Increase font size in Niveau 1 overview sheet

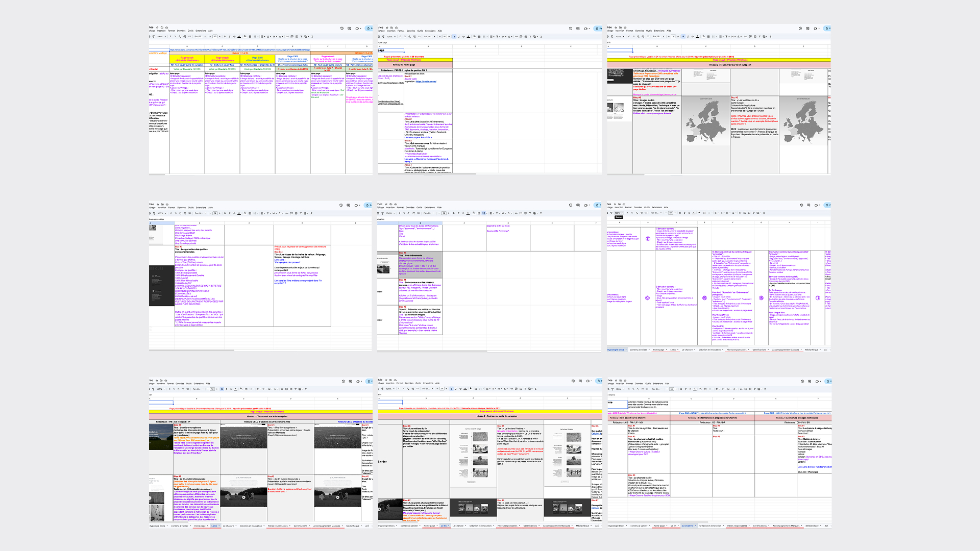[219, 37]
